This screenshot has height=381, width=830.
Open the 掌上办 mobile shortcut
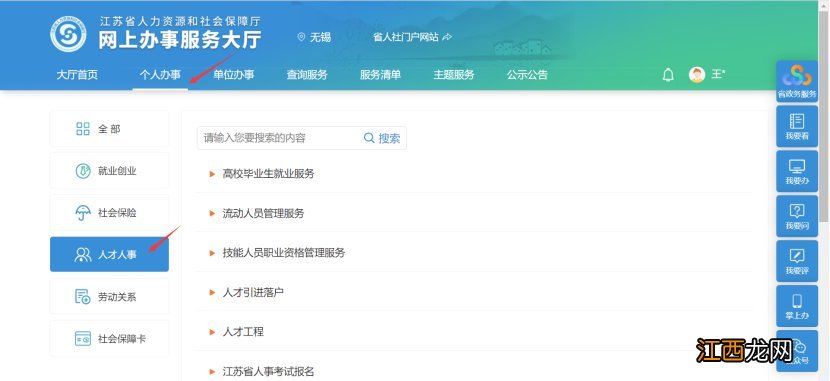(797, 306)
